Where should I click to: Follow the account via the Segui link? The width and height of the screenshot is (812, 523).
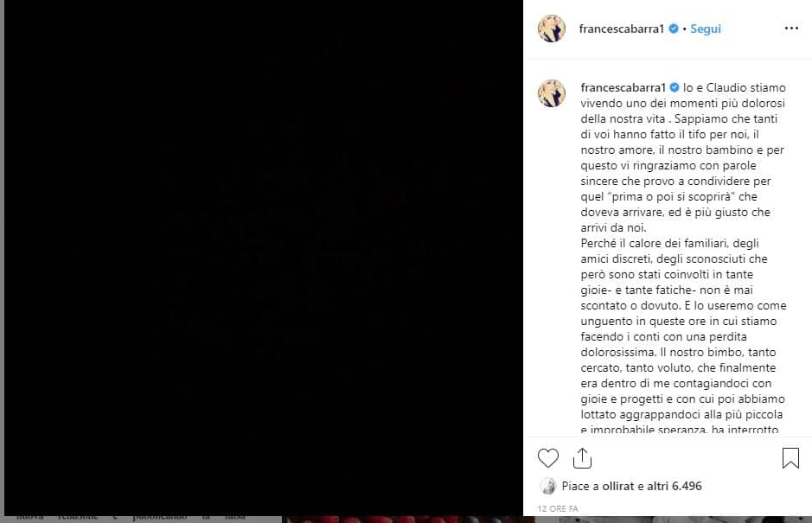706,29
